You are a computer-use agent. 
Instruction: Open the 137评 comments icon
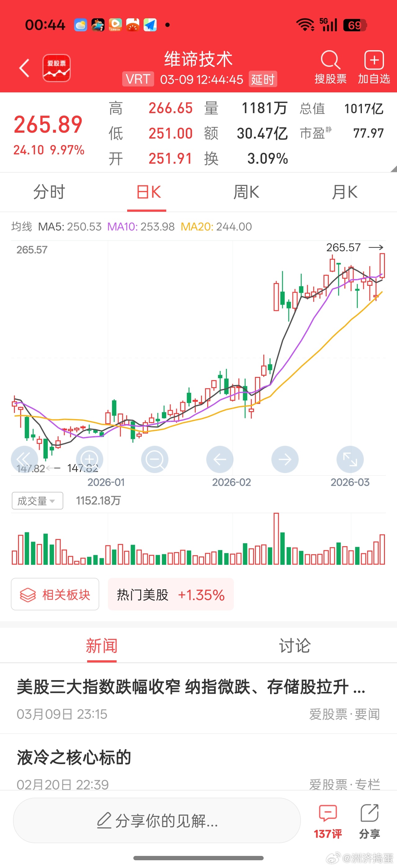click(328, 821)
